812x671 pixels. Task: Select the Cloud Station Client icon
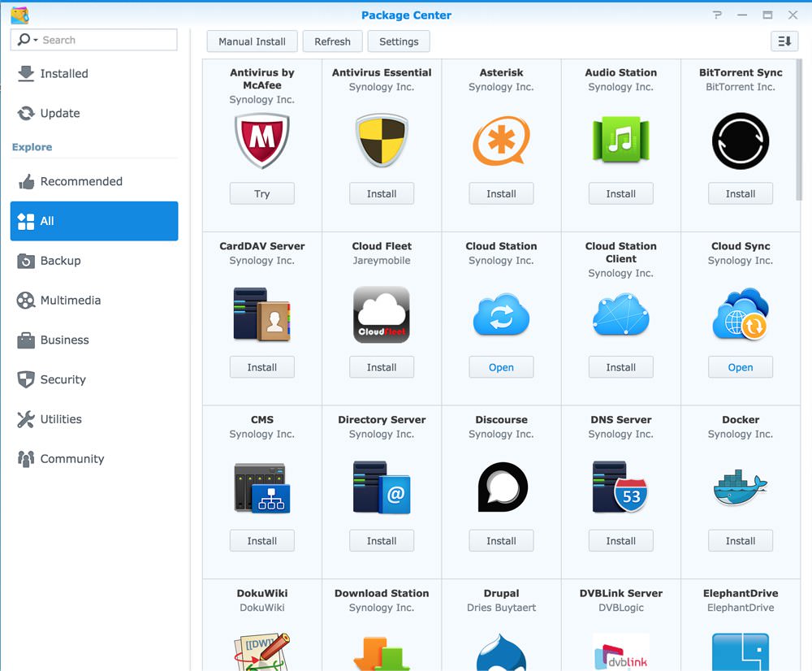coord(621,314)
